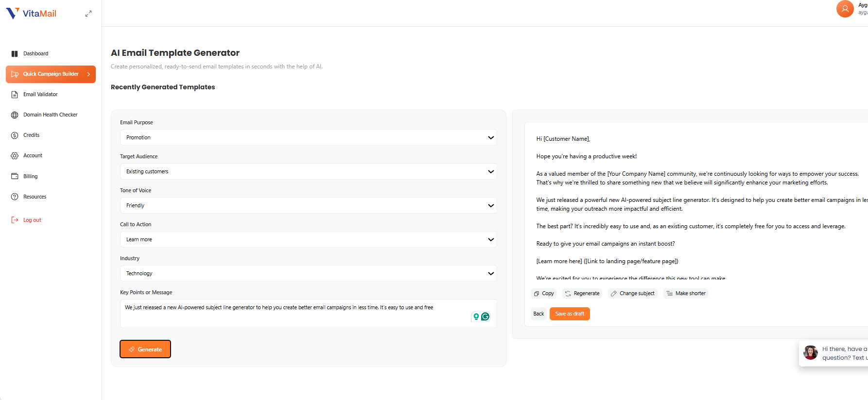Expand Quick Campaign Builder chevron

coord(88,74)
